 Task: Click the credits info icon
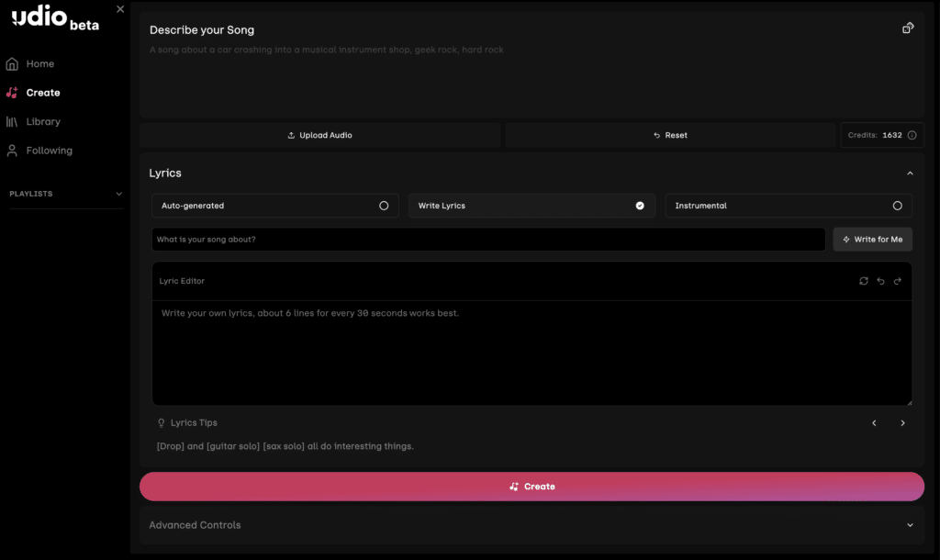pyautogui.click(x=912, y=135)
